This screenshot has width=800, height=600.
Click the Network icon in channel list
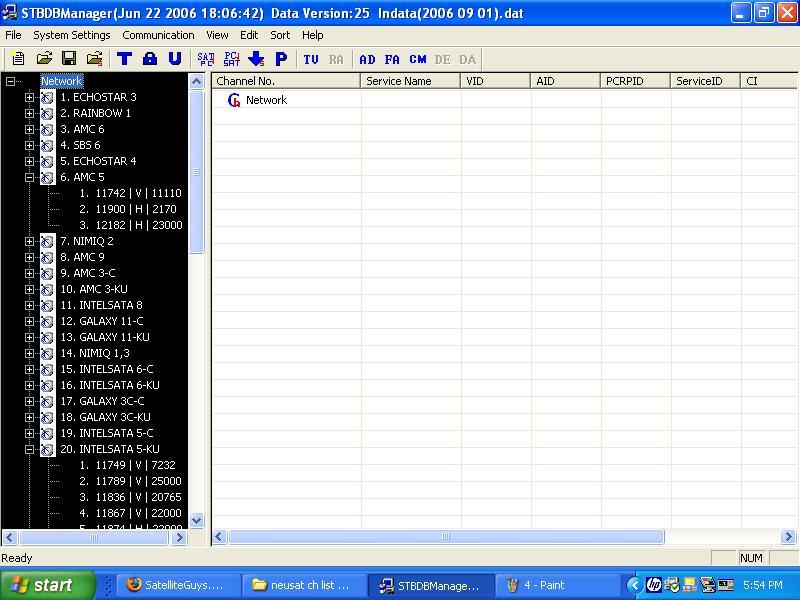[x=234, y=100]
